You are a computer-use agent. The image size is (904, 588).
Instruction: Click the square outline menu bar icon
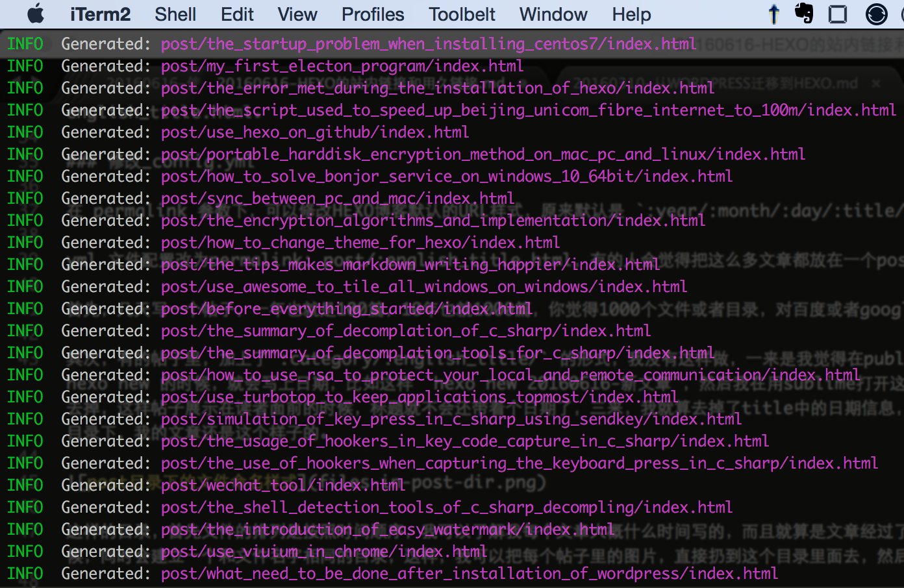(x=838, y=14)
